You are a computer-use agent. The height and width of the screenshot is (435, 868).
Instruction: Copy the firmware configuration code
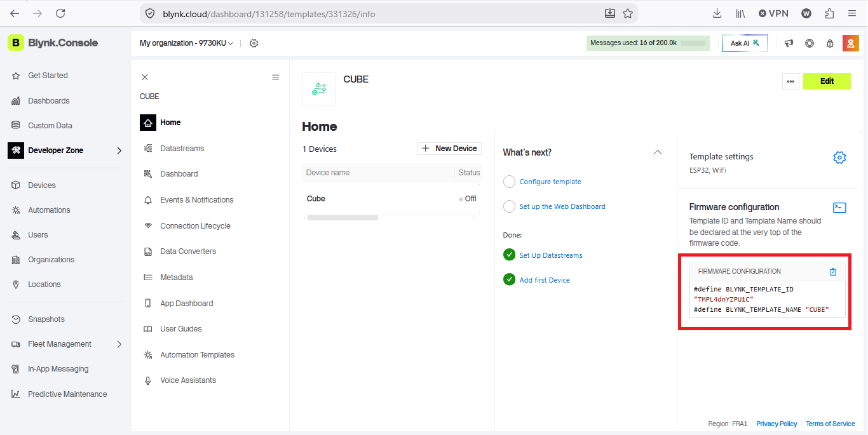(x=833, y=272)
